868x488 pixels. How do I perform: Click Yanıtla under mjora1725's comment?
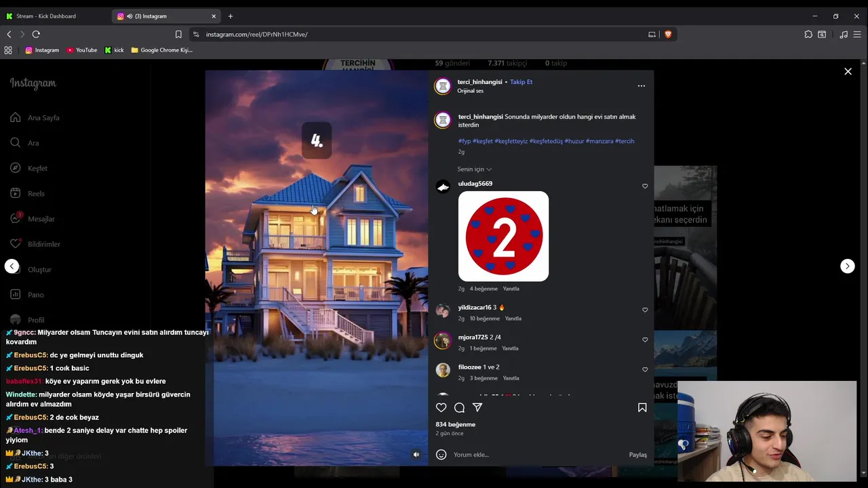pyautogui.click(x=510, y=348)
